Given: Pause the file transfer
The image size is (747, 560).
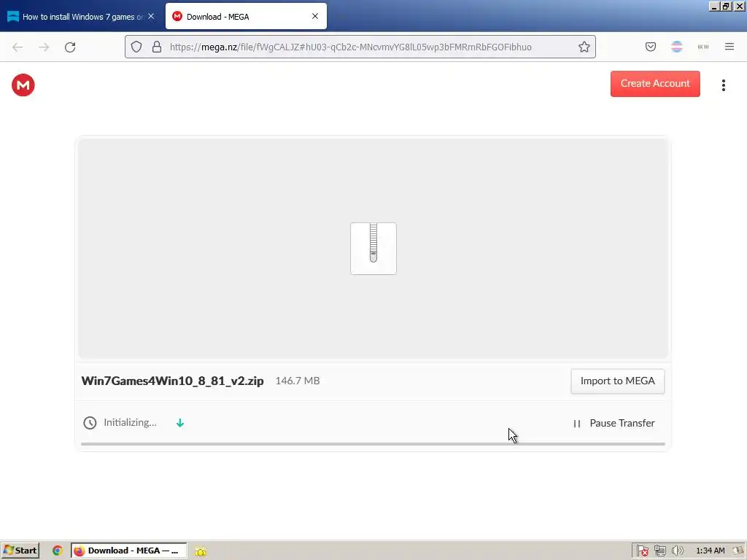Looking at the screenshot, I should point(614,423).
